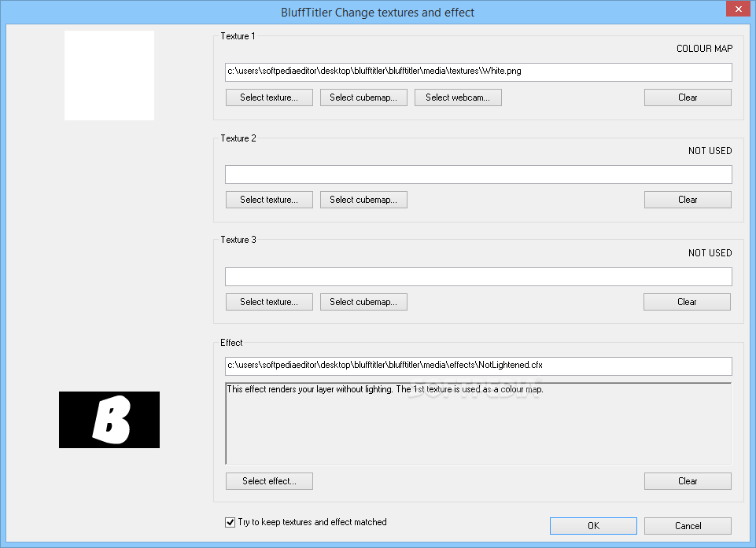
Task: Focus the empty Texture 2 path field
Action: click(x=478, y=175)
